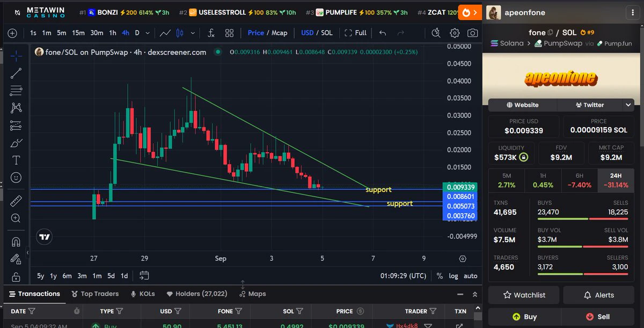
Task: Click the undo arrow
Action: pos(383,33)
